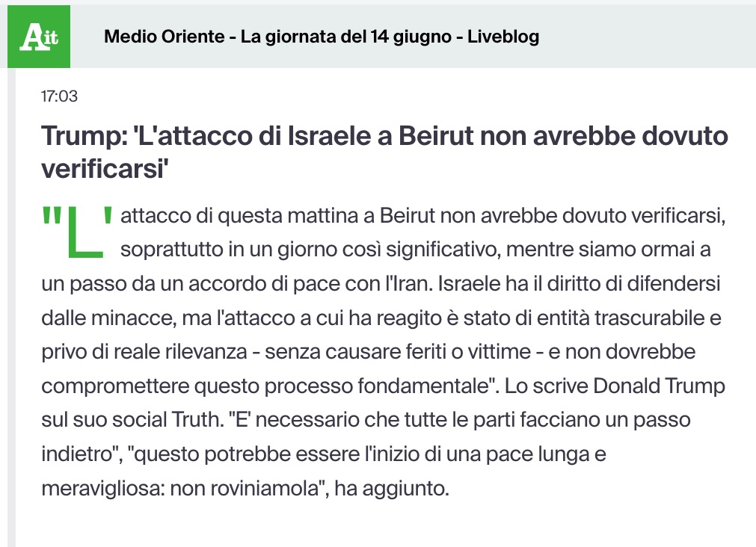
Task: Click 'Beirut' in the bold headline
Action: point(436,136)
